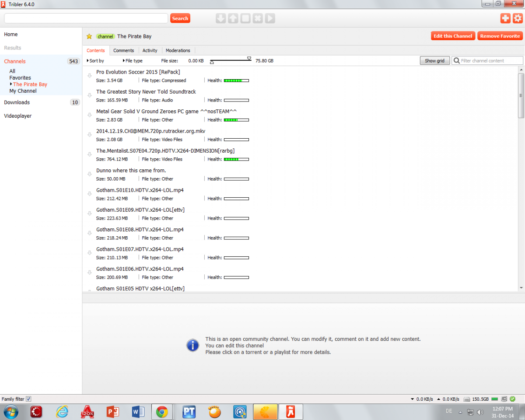Switch to the Comments tab

point(123,50)
